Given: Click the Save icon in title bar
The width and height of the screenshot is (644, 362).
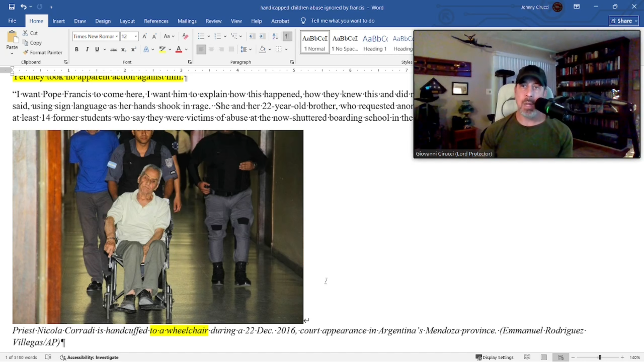Looking at the screenshot, I should coord(12,7).
